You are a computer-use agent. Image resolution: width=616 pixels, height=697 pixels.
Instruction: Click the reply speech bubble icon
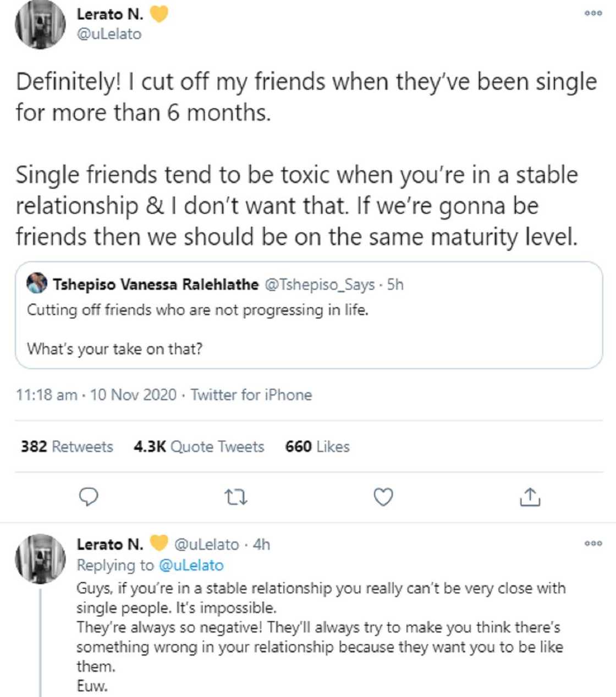(89, 497)
